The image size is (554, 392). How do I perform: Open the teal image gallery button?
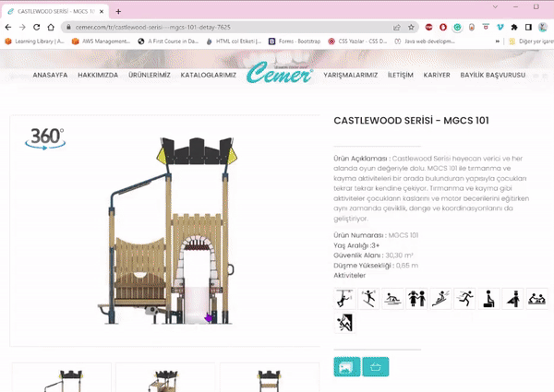pyautogui.click(x=347, y=366)
